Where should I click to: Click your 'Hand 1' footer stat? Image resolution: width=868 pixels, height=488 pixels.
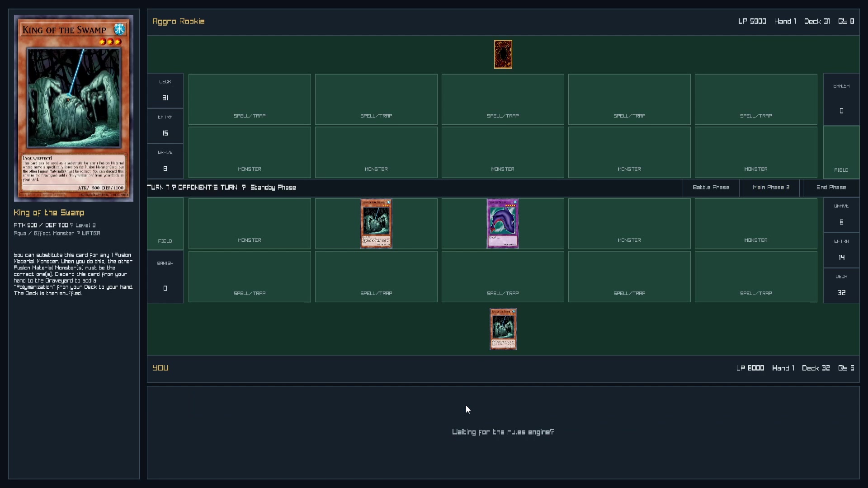[783, 368]
